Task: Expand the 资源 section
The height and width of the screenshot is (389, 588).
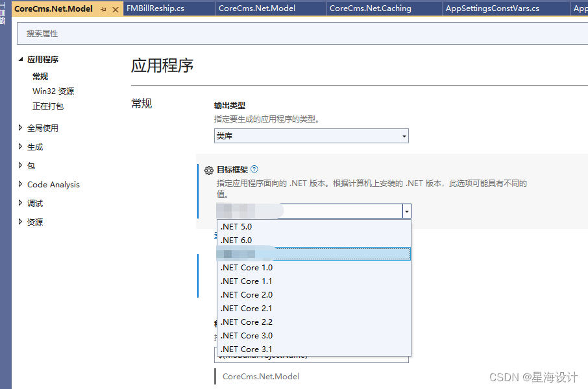Action: click(20, 222)
